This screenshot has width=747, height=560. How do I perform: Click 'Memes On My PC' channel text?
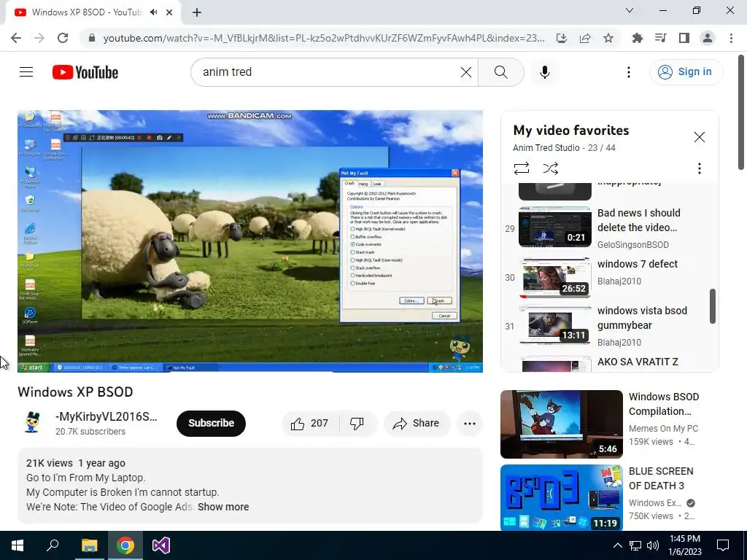coord(663,429)
